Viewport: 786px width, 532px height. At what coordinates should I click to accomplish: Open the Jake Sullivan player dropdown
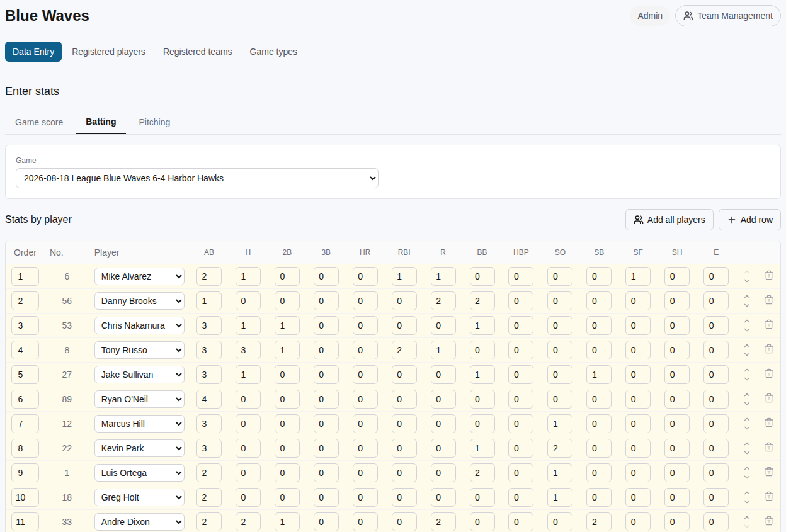point(140,375)
